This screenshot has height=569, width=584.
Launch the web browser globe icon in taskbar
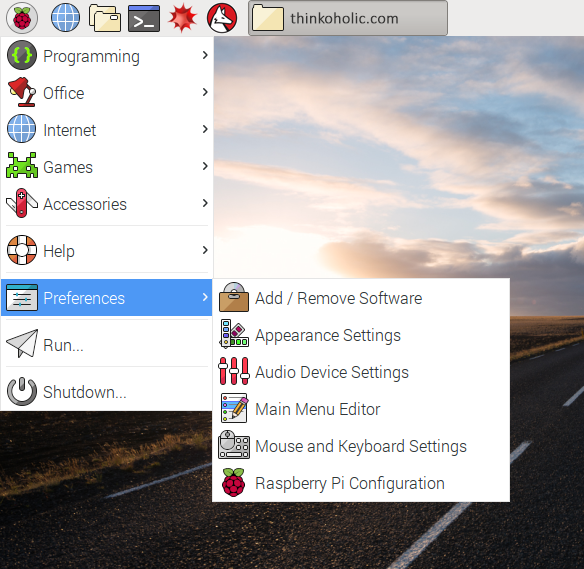[x=65, y=18]
